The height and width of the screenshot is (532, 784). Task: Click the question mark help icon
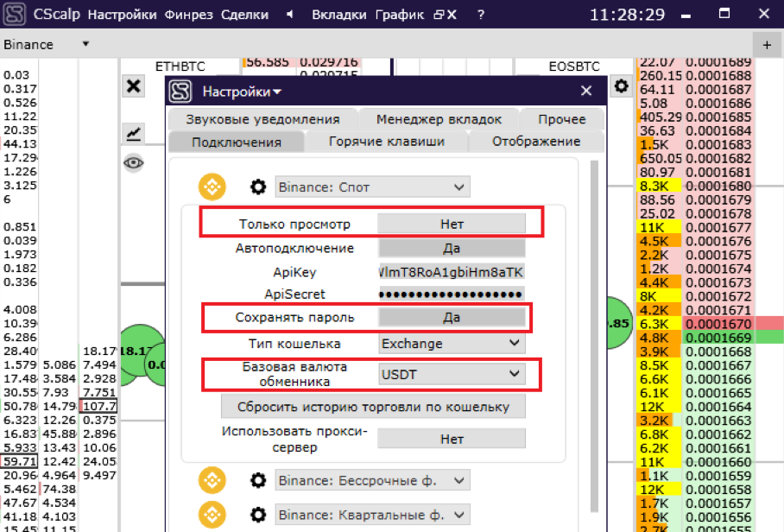(x=480, y=15)
